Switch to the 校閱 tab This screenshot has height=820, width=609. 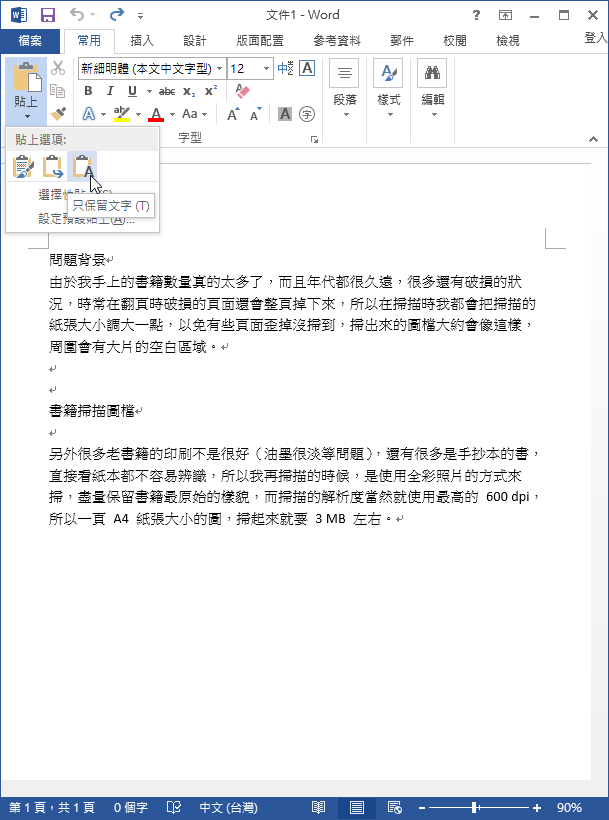pyautogui.click(x=454, y=40)
